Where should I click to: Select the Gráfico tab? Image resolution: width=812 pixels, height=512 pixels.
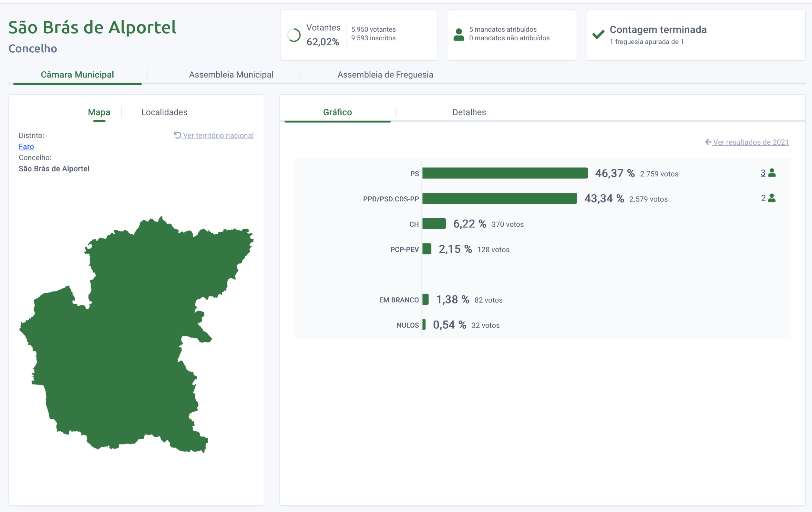[x=337, y=112]
